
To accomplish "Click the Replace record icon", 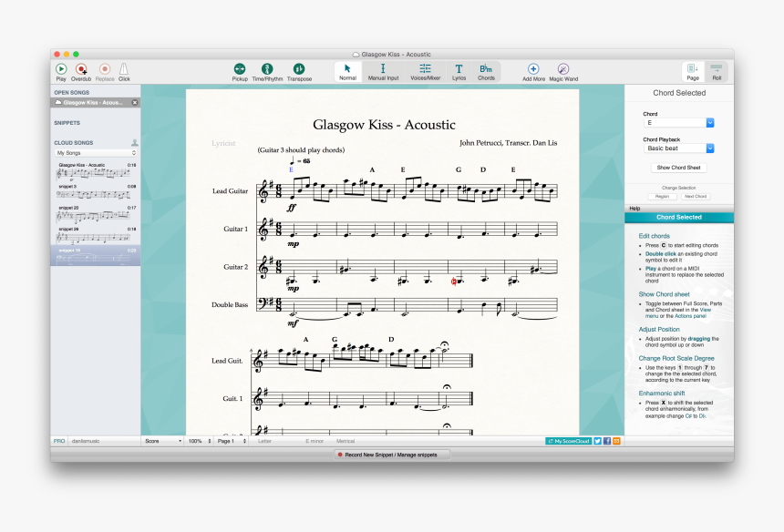I will pos(105,69).
